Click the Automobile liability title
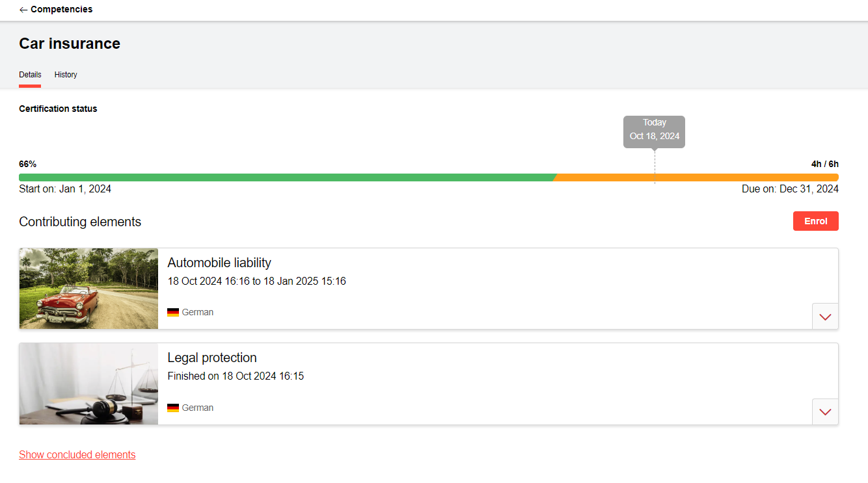This screenshot has height=483, width=868. pos(219,263)
